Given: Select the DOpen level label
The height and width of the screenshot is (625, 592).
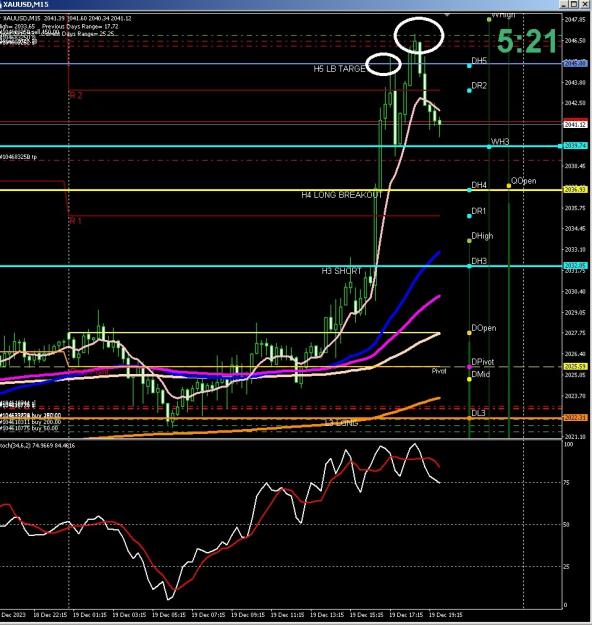Looking at the screenshot, I should 484,328.
